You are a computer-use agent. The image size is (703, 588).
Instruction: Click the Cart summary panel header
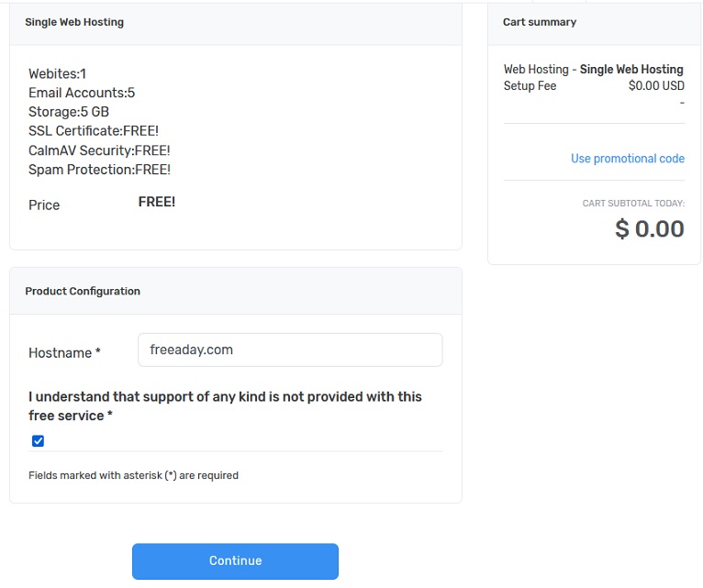[540, 22]
